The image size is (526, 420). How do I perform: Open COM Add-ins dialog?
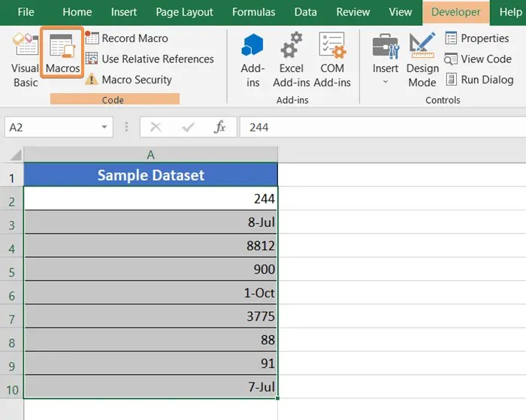coord(332,59)
